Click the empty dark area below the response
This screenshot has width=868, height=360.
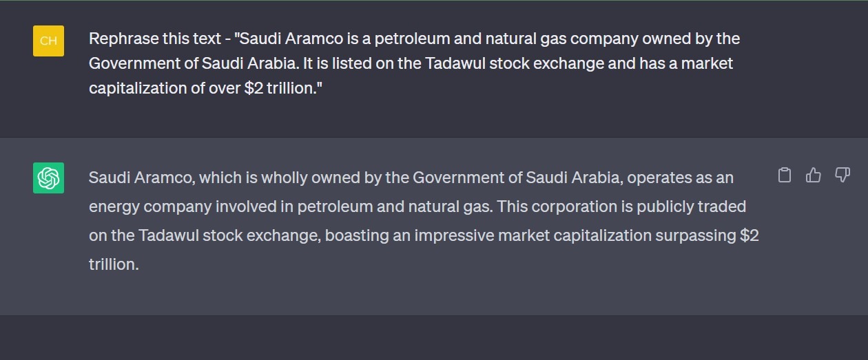point(434,337)
